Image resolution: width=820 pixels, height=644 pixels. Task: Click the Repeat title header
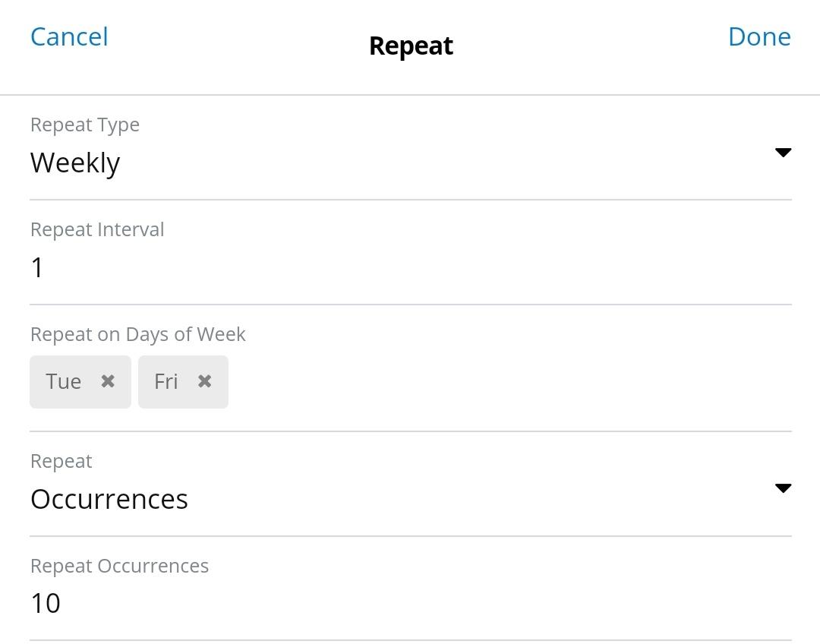(x=410, y=46)
